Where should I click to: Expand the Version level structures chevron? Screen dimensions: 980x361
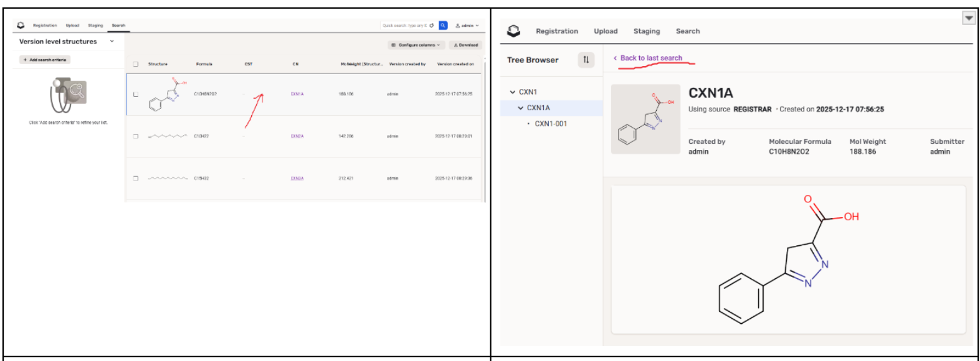(112, 42)
